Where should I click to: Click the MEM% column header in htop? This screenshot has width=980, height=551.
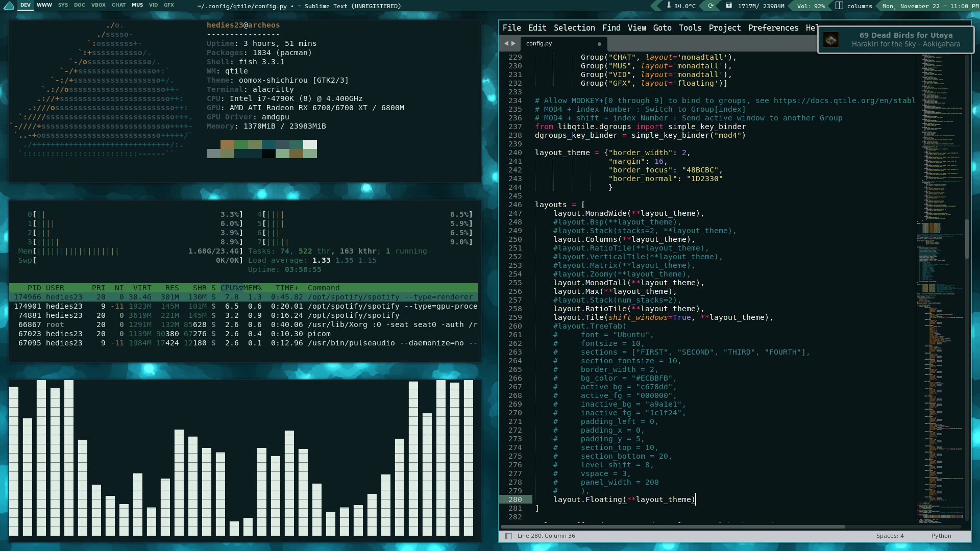coord(252,288)
